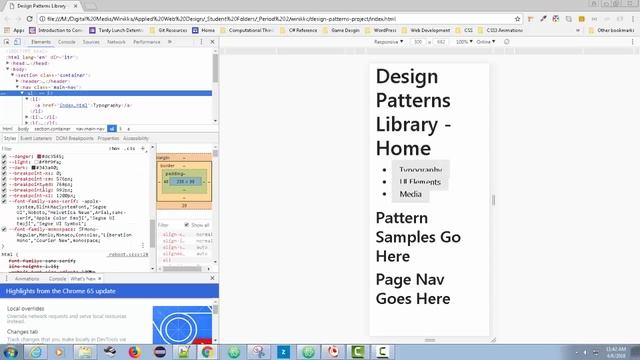Screen dimensions: 640x360
Task: Switch to the Sources tab
Action: coord(91,42)
